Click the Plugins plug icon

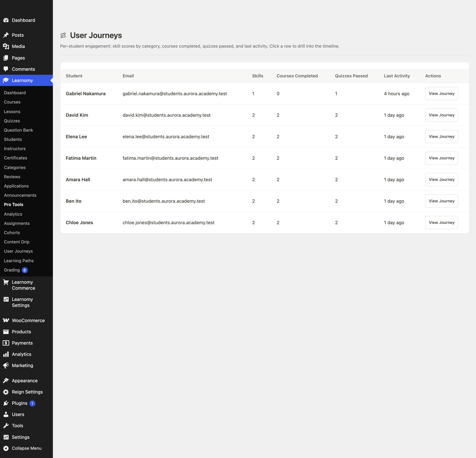click(x=6, y=403)
